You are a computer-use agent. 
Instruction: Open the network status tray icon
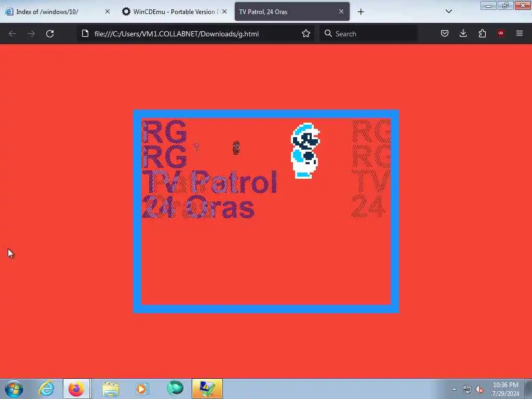[x=467, y=390]
